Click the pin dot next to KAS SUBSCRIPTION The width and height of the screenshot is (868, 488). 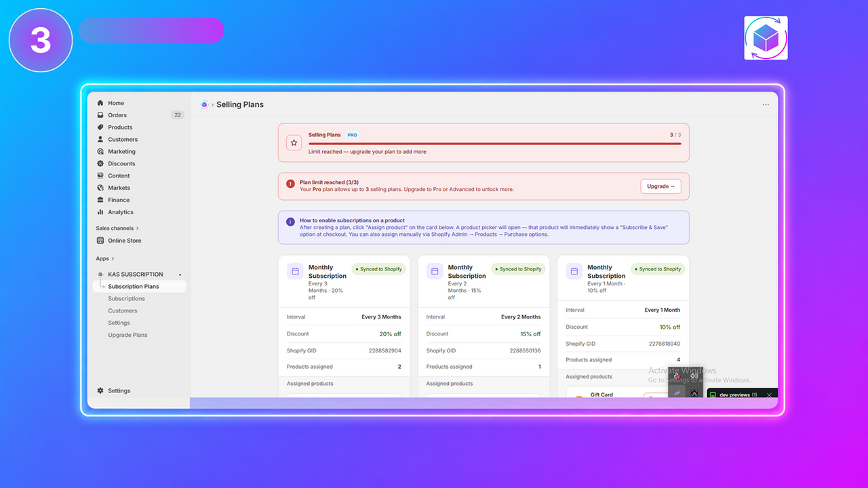click(x=180, y=274)
